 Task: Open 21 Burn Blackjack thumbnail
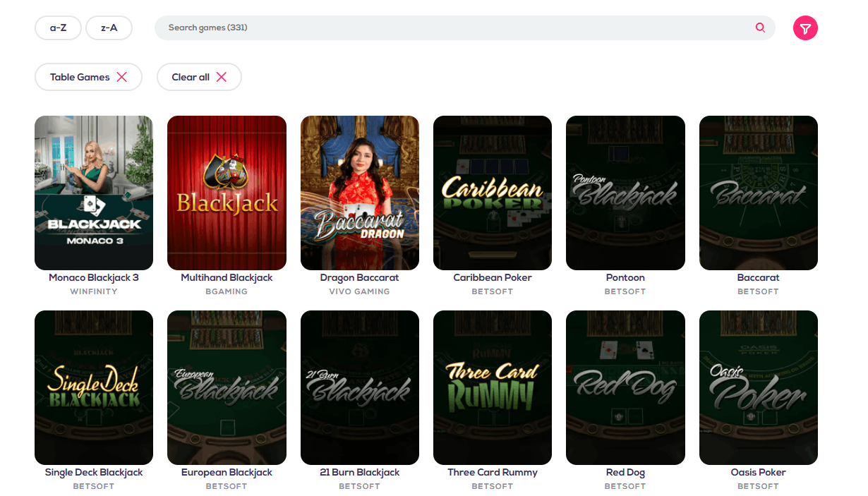point(360,387)
